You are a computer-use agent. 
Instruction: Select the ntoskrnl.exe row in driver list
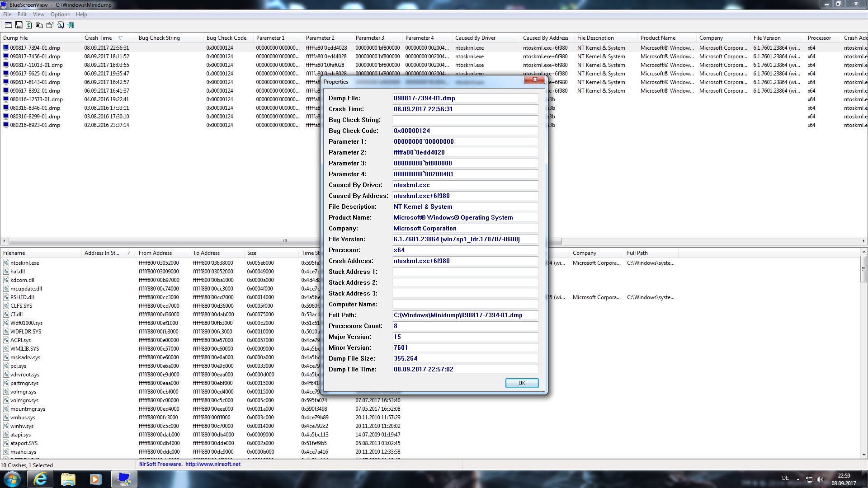[24, 263]
